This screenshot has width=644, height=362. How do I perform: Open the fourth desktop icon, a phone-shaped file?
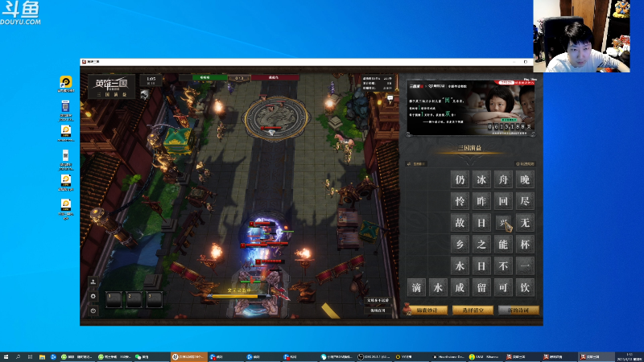(66, 159)
